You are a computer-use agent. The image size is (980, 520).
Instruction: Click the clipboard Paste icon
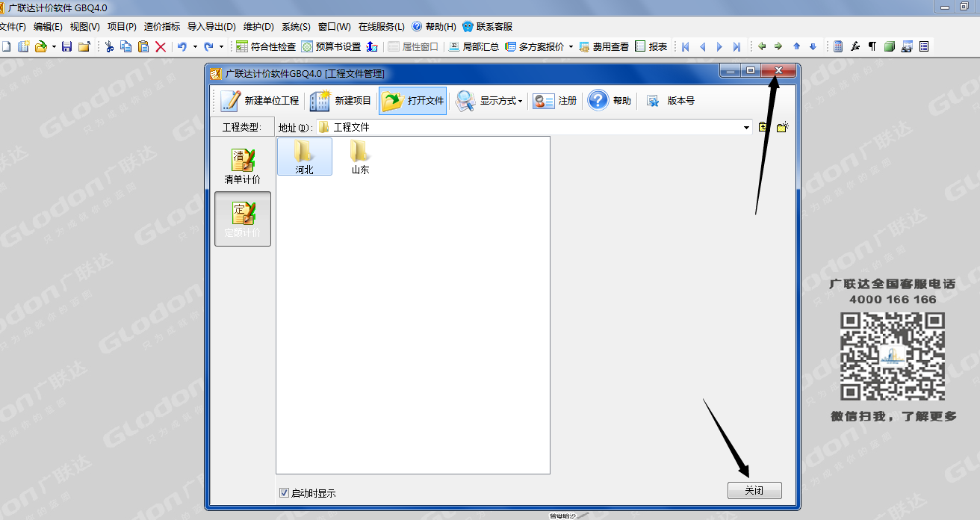point(143,46)
